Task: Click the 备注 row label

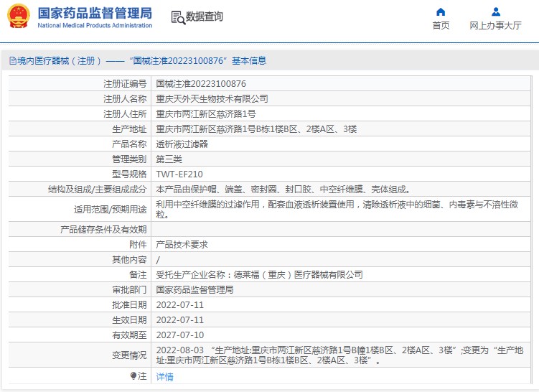Action: [138, 275]
